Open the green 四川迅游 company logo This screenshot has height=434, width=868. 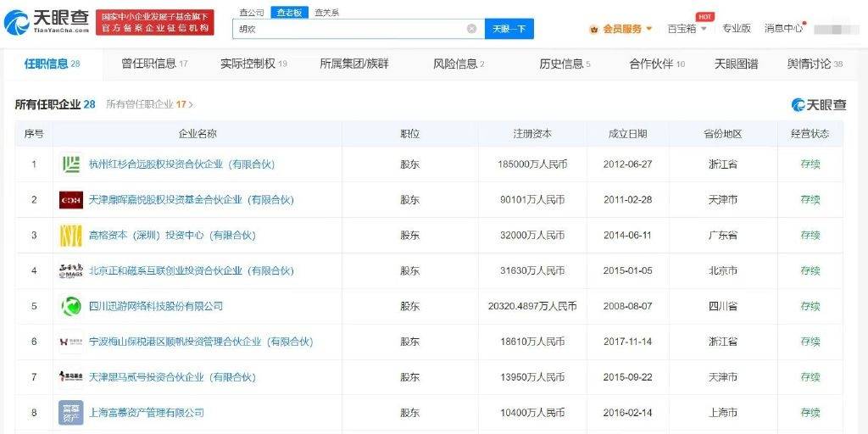tap(71, 306)
